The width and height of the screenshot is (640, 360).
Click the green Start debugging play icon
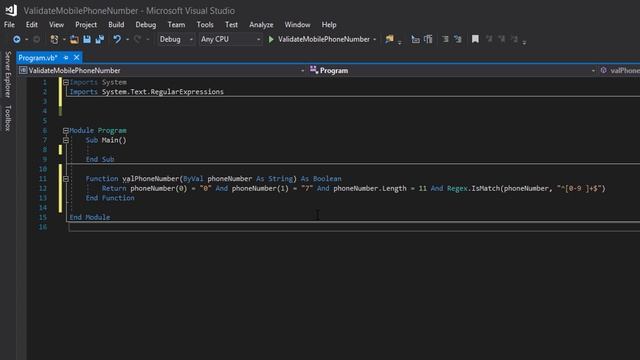pos(271,39)
